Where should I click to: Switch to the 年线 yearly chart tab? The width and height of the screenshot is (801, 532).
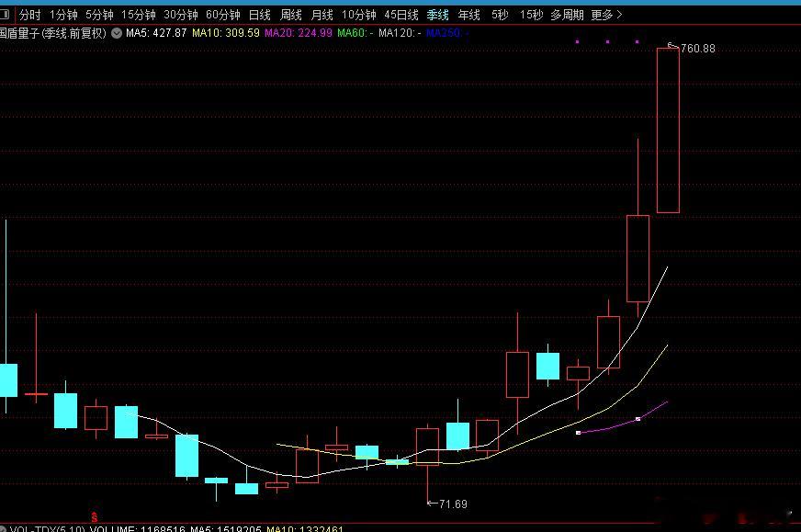[x=469, y=15]
